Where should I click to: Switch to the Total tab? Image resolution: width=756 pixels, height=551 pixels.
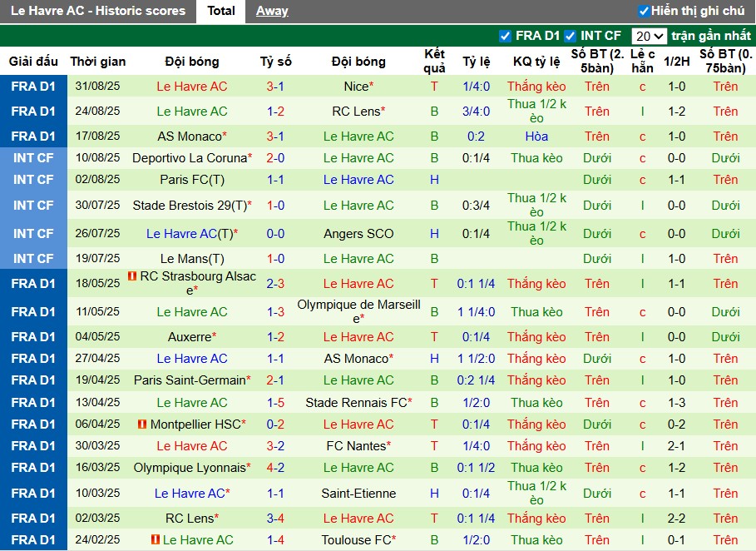(x=220, y=11)
